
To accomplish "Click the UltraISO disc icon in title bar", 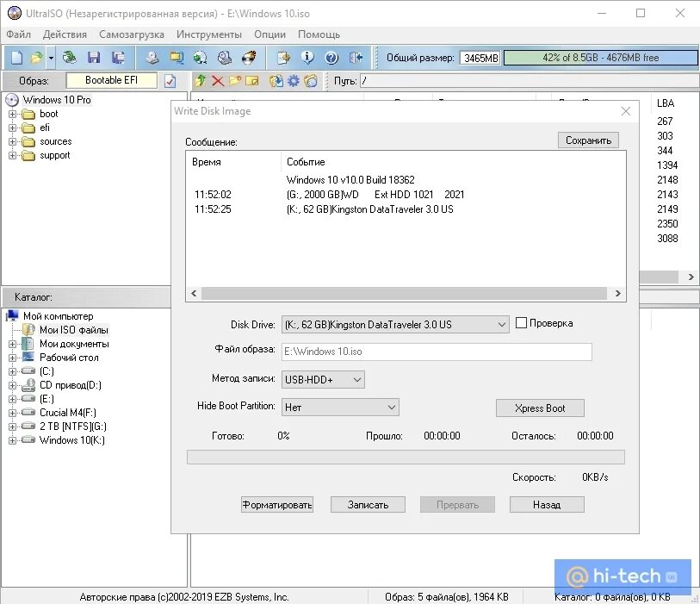I will click(x=15, y=14).
